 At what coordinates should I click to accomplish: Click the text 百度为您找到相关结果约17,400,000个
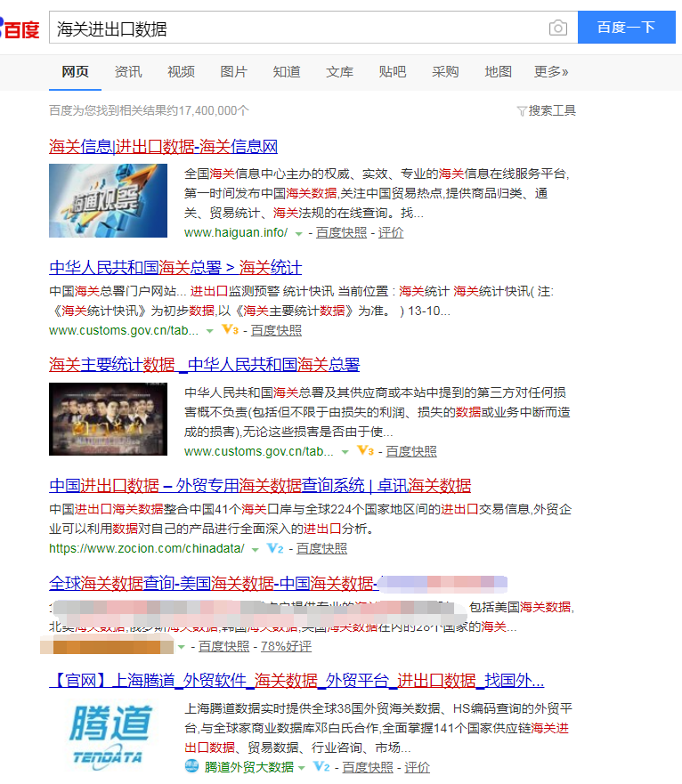[x=149, y=110]
